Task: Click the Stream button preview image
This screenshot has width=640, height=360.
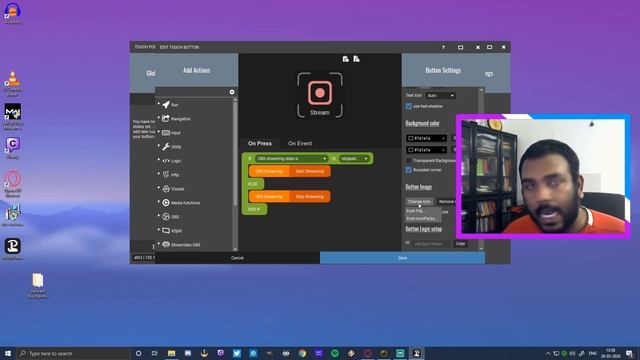Action: point(320,95)
